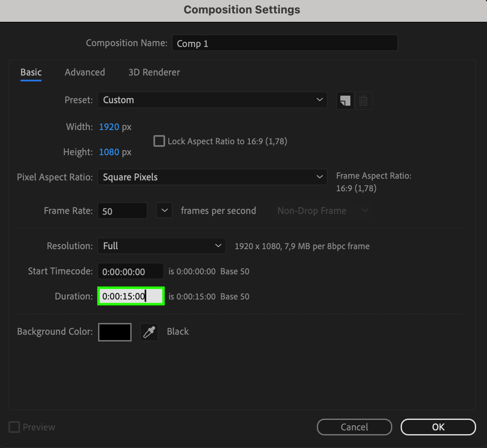This screenshot has height=448, width=487.
Task: Open the Resolution dropdown
Action: coord(161,246)
